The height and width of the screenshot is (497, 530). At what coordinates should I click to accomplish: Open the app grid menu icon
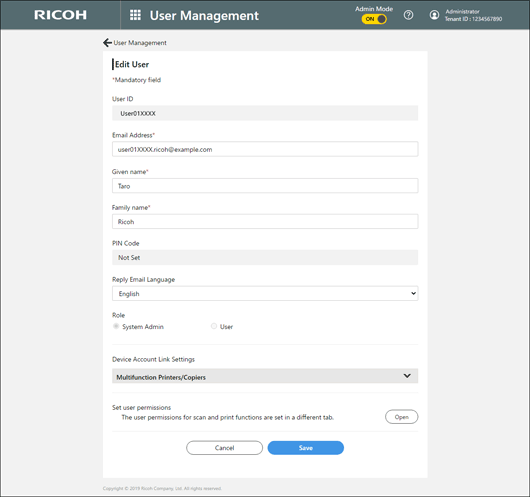click(135, 15)
